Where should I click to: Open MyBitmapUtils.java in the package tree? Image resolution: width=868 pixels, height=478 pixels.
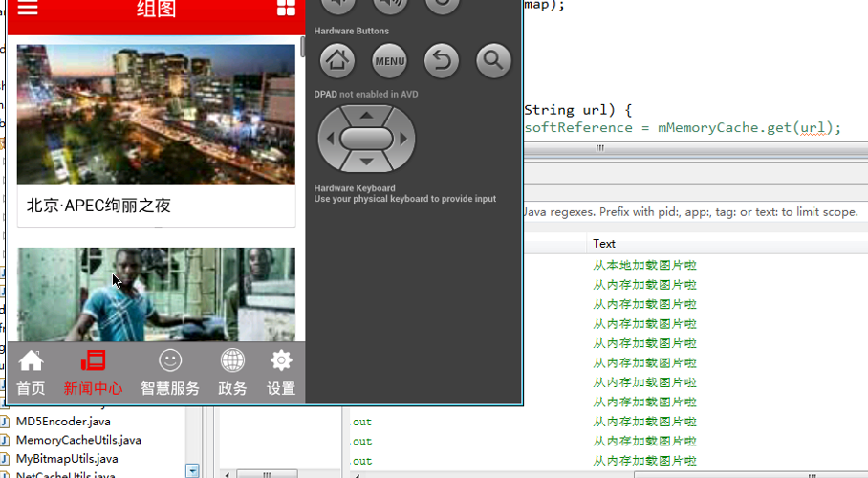pos(67,459)
